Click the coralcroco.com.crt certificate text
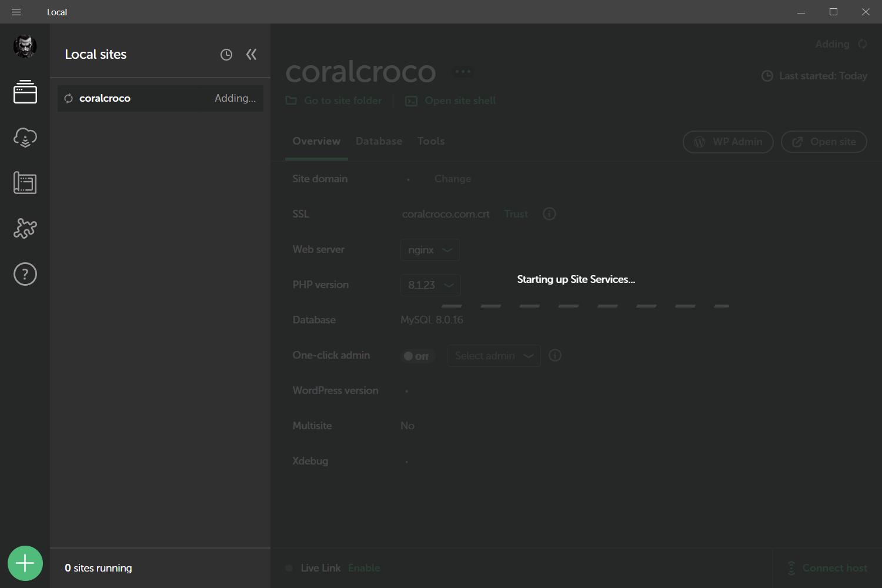882x588 pixels. point(446,214)
